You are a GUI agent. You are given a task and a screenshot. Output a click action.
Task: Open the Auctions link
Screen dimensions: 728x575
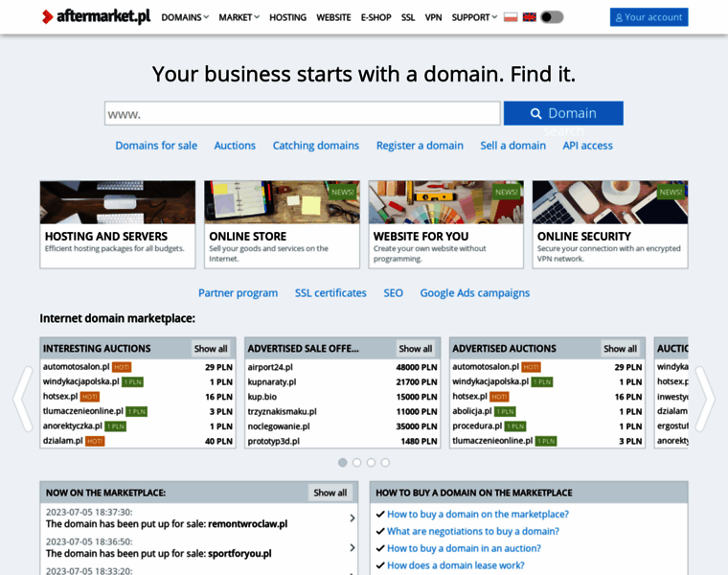(x=235, y=146)
